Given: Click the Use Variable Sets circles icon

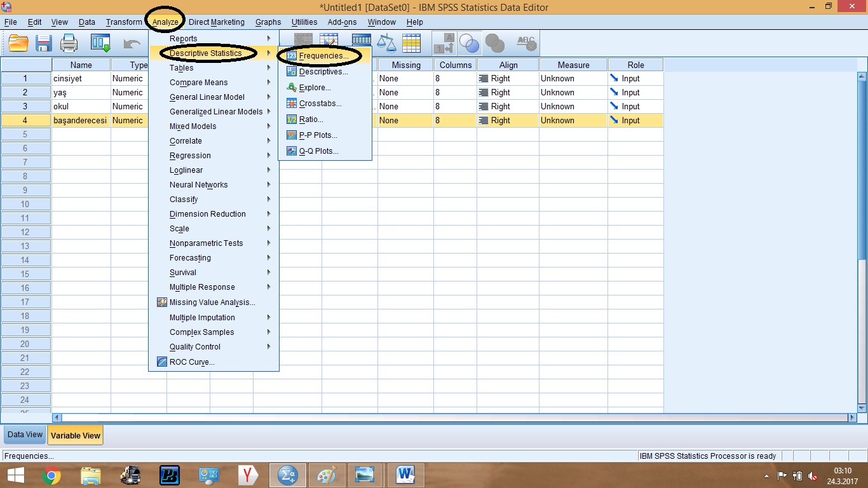Looking at the screenshot, I should click(469, 43).
